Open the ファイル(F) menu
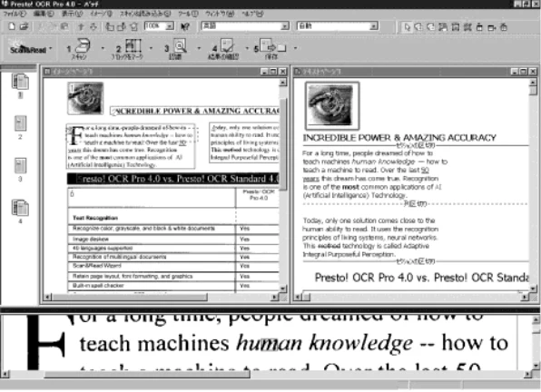This screenshot has width=541, height=392. coord(15,14)
